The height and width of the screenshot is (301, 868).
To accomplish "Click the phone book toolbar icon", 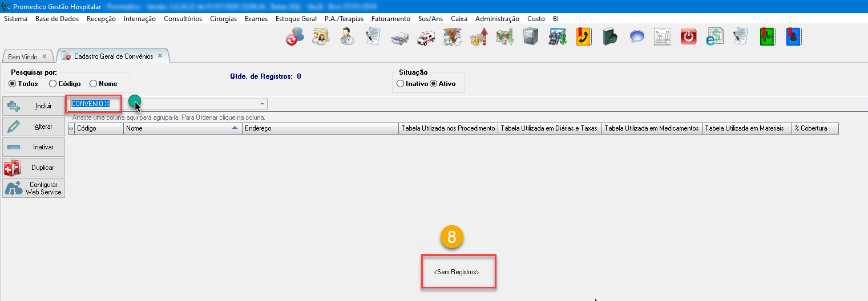I will (583, 37).
